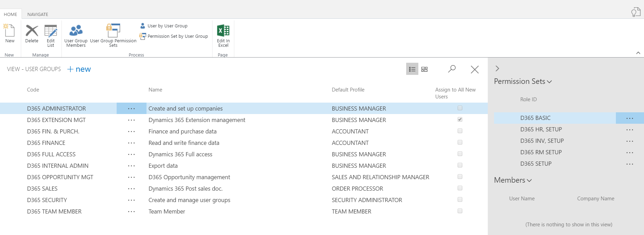Viewport: 644px width, 235px height.
Task: Open row menu for D365 FULL ACCESS
Action: [x=131, y=154]
